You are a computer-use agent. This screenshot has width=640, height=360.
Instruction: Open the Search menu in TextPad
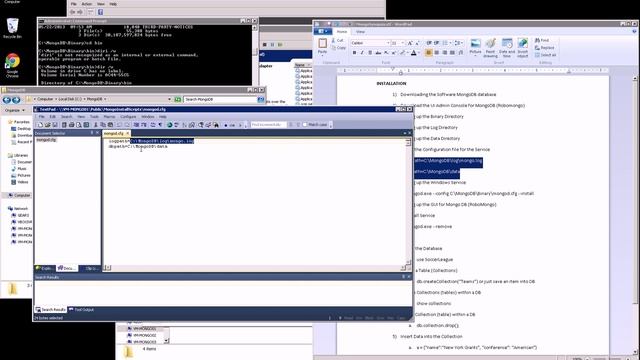coord(67,117)
